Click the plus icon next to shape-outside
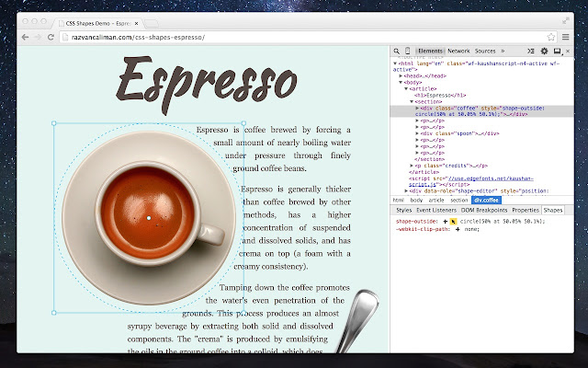Image resolution: width=588 pixels, height=368 pixels. (x=446, y=222)
